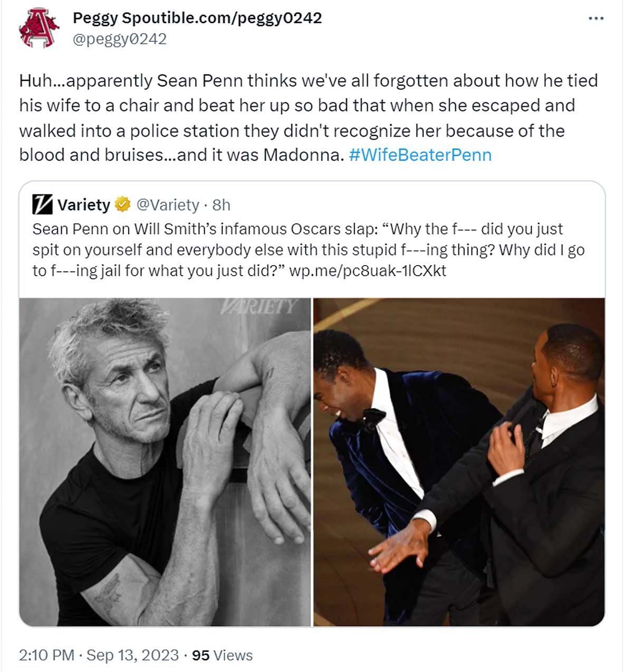
Task: Click the @peggy0242 handle
Action: 119,39
